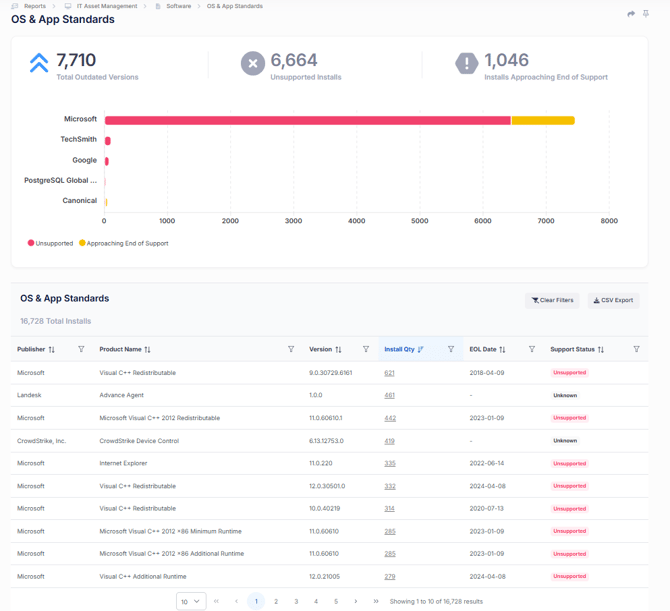Viewport: 670px width, 611px height.
Task: Open filter for EOL Date column
Action: pyautogui.click(x=531, y=349)
